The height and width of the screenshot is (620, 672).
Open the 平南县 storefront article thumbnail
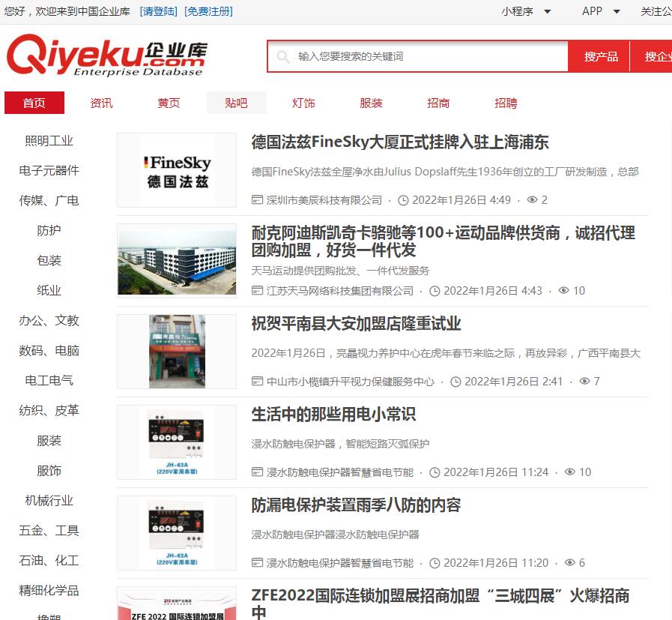click(177, 352)
